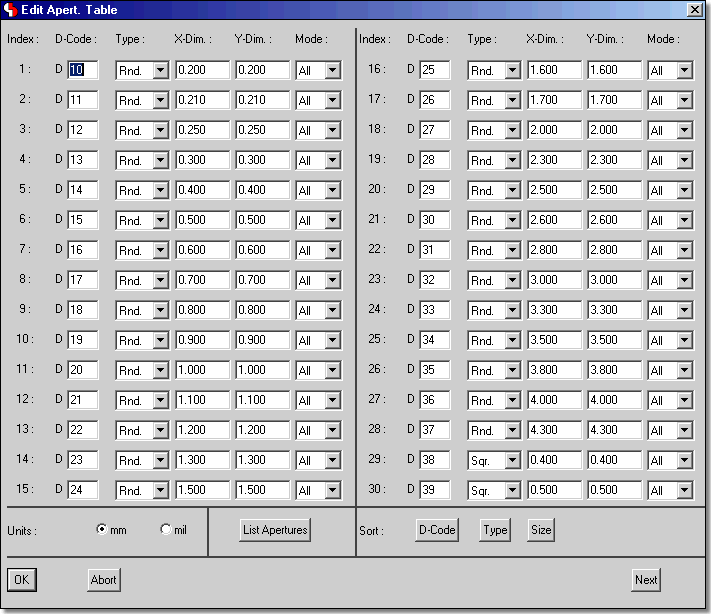Select the mil units radio button

click(166, 530)
